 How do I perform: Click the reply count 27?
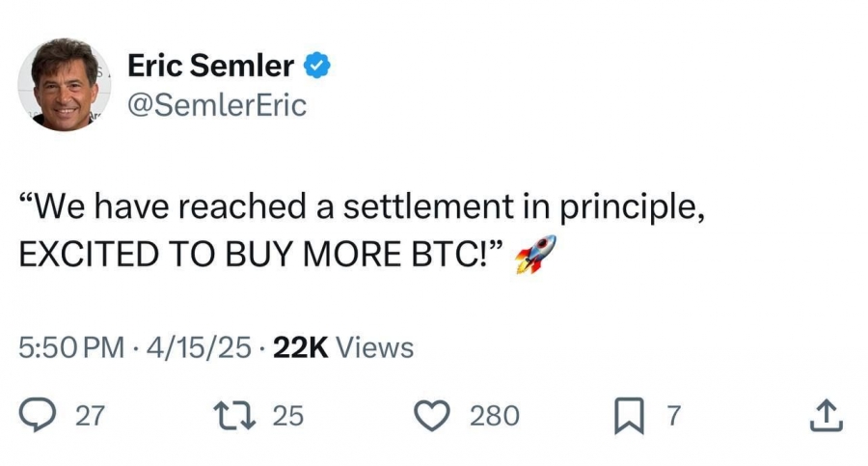[90, 416]
